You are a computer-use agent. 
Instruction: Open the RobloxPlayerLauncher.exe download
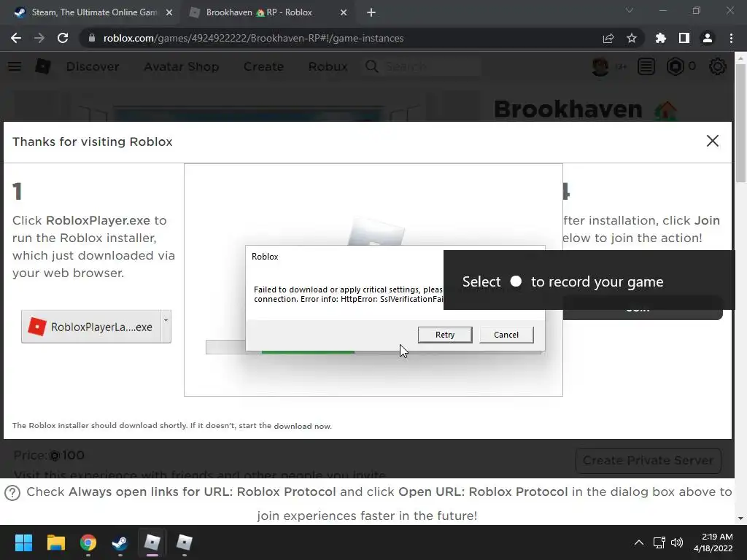tap(91, 327)
